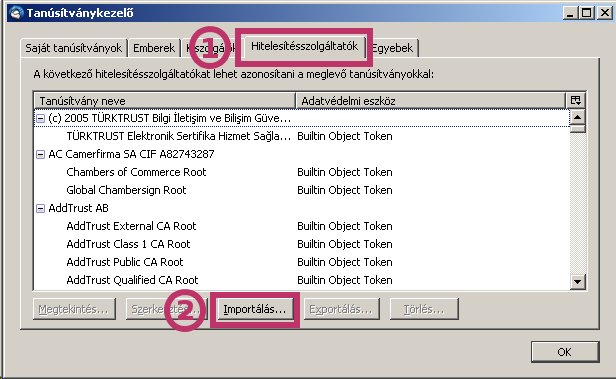Click the scrollbar down arrow
The height and width of the screenshot is (379, 616).
[x=578, y=282]
